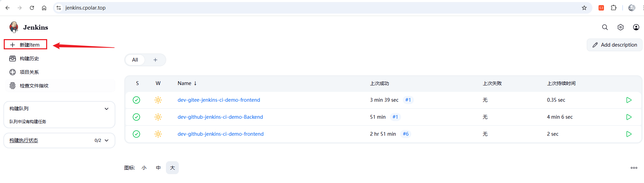The width and height of the screenshot is (644, 183).
Task: Trigger build for dev-github-jenkins-ci-demo-Backend
Action: pos(628,117)
